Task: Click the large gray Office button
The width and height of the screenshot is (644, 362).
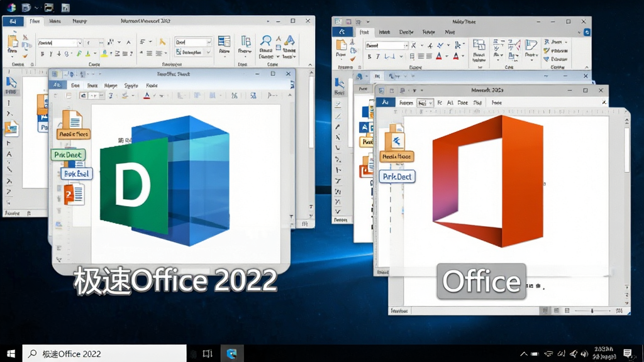Action: (x=481, y=281)
